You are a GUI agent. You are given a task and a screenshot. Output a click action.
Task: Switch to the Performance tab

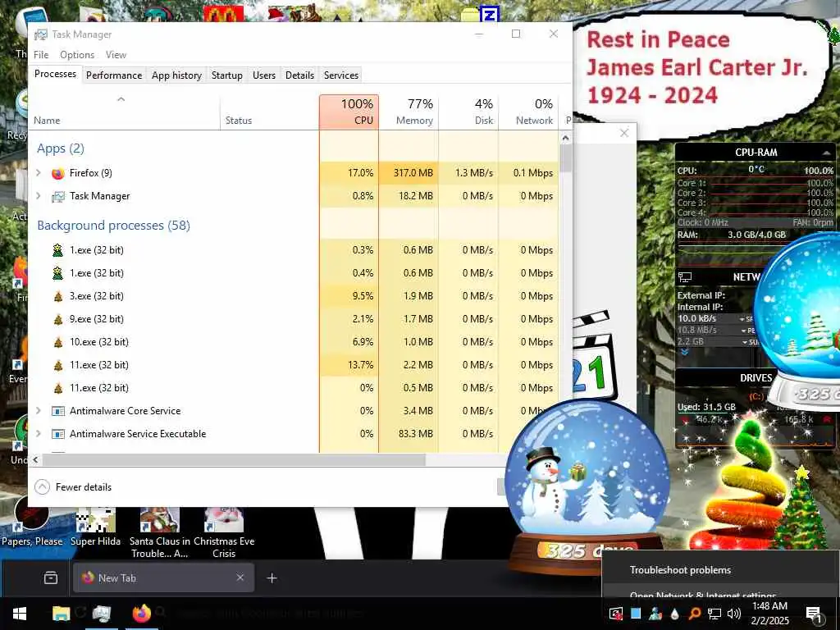[114, 75]
